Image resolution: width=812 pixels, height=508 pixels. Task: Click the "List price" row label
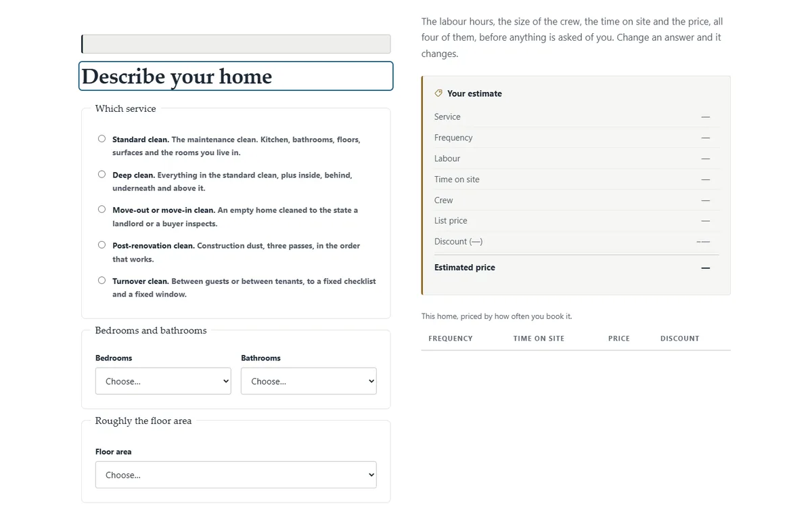point(451,221)
